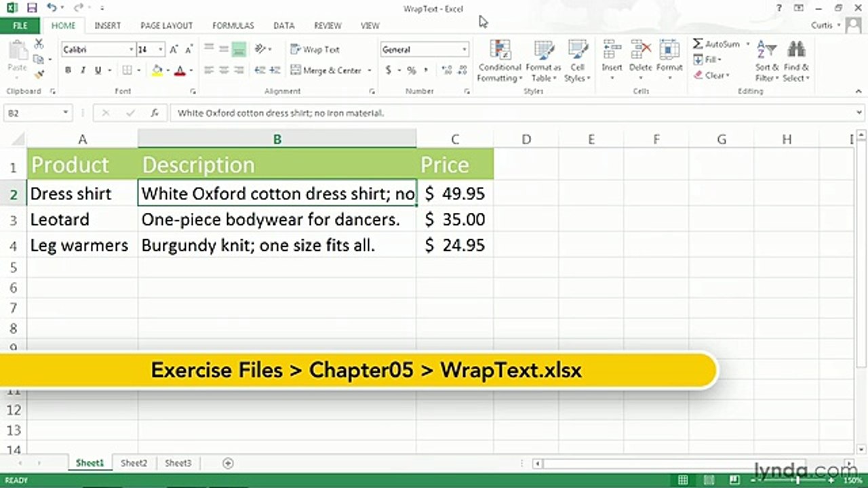The width and height of the screenshot is (868, 488).
Task: Click the Accounting dollar sign icon
Action: (x=388, y=70)
